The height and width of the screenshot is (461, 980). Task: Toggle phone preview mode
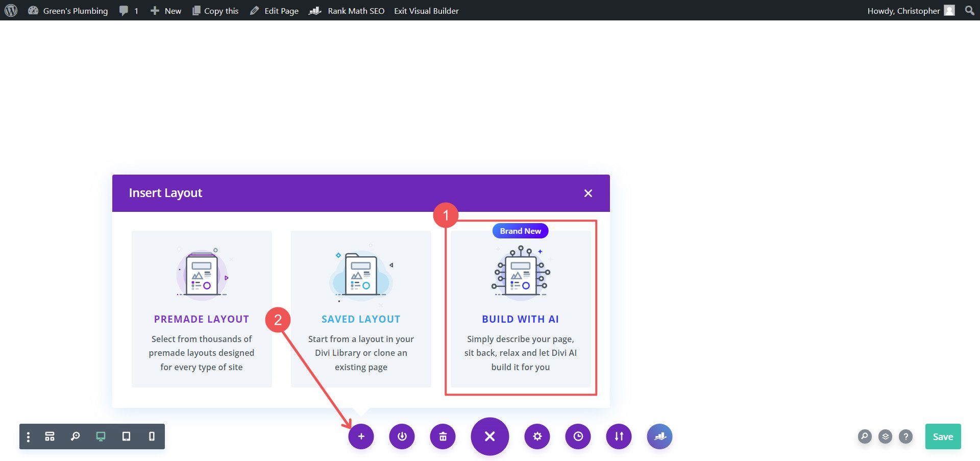tap(151, 436)
